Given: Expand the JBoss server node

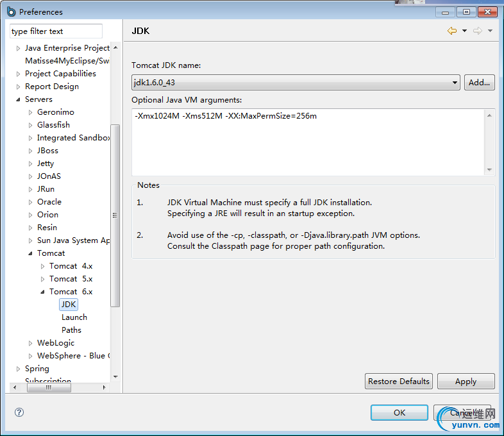Looking at the screenshot, I should click(x=31, y=151).
